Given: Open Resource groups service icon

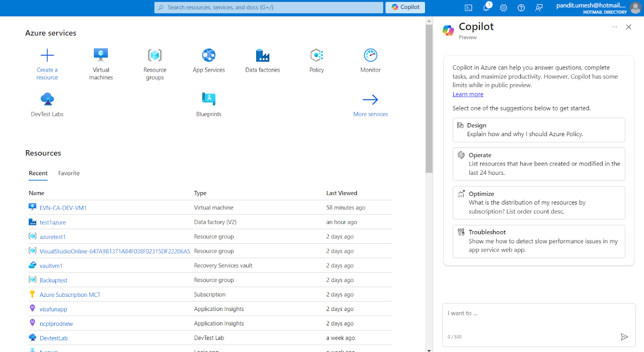Looking at the screenshot, I should tap(155, 55).
